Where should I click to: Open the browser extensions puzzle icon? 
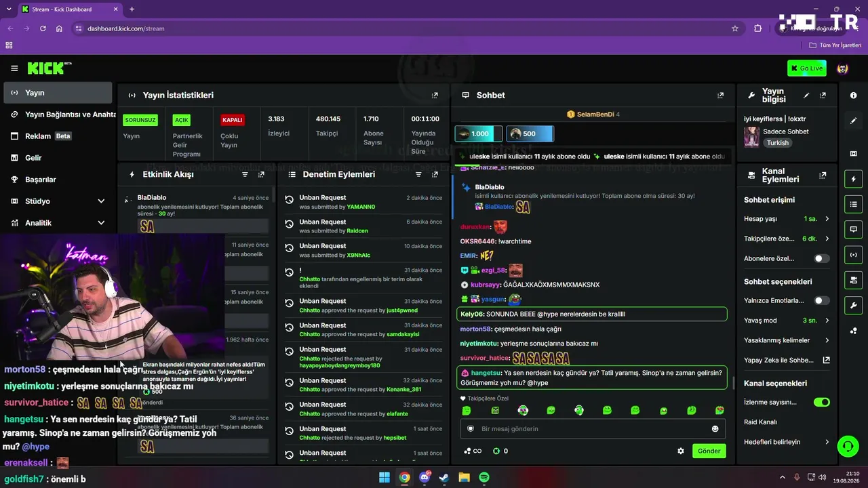coord(758,28)
